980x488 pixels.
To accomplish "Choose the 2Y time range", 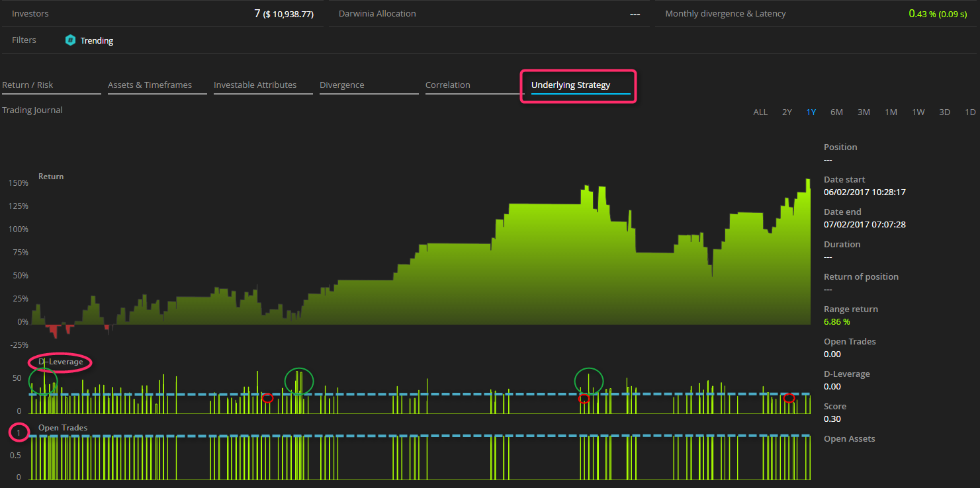I will click(x=787, y=112).
